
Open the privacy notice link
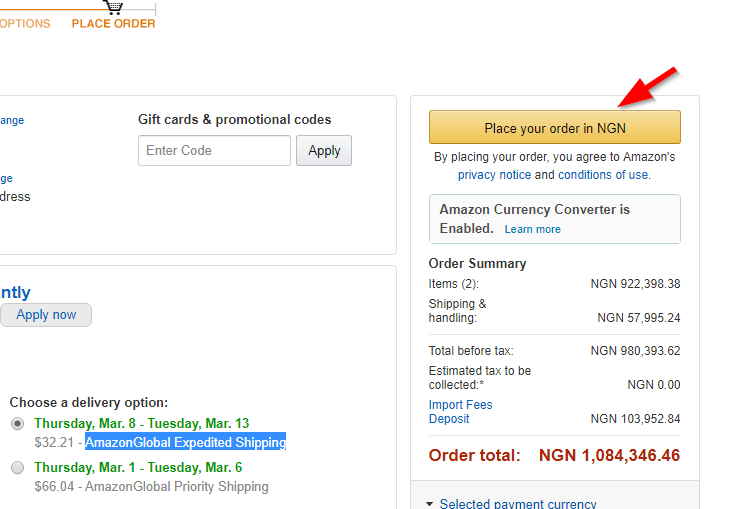coord(494,175)
